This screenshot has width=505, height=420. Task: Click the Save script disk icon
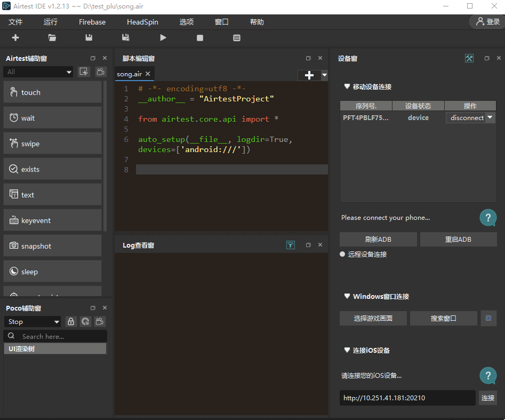click(89, 38)
